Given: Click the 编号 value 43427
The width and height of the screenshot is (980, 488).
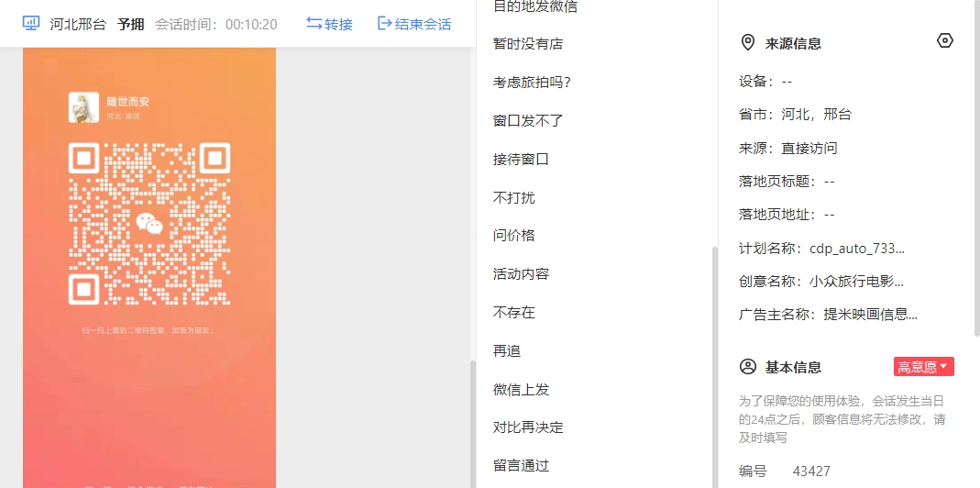Looking at the screenshot, I should 811,471.
